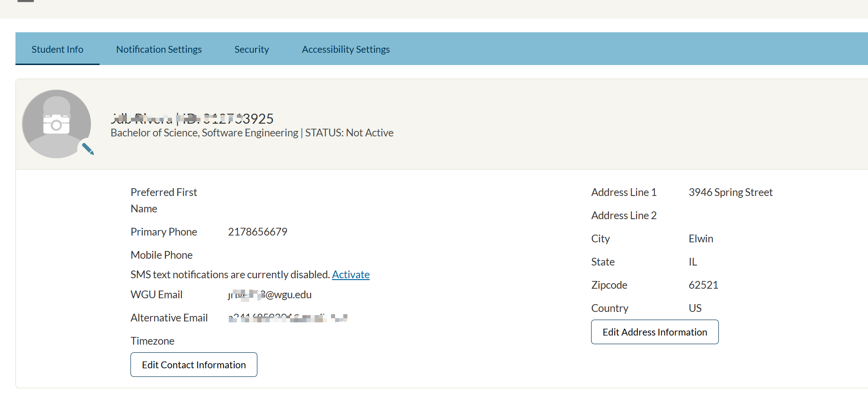Click the country value US
868x401 pixels.
[695, 308]
